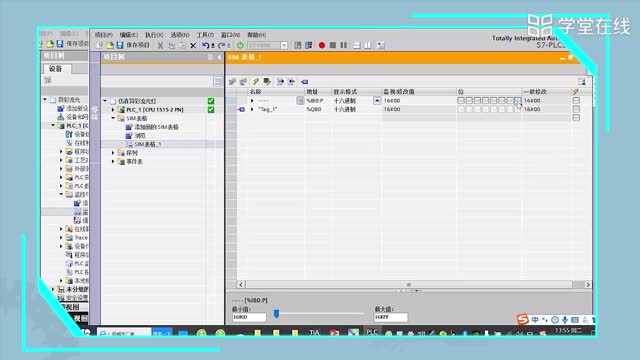Click the lightning bolt modify icon in table toolbar
This screenshot has height=360, width=640.
tap(256, 82)
